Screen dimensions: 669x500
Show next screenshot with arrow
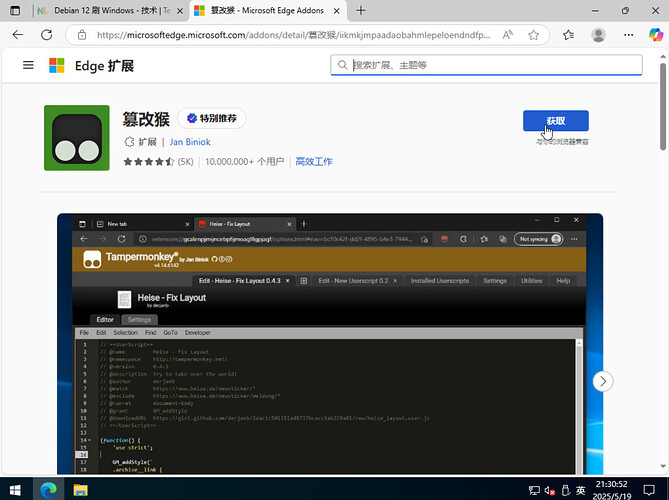[602, 381]
